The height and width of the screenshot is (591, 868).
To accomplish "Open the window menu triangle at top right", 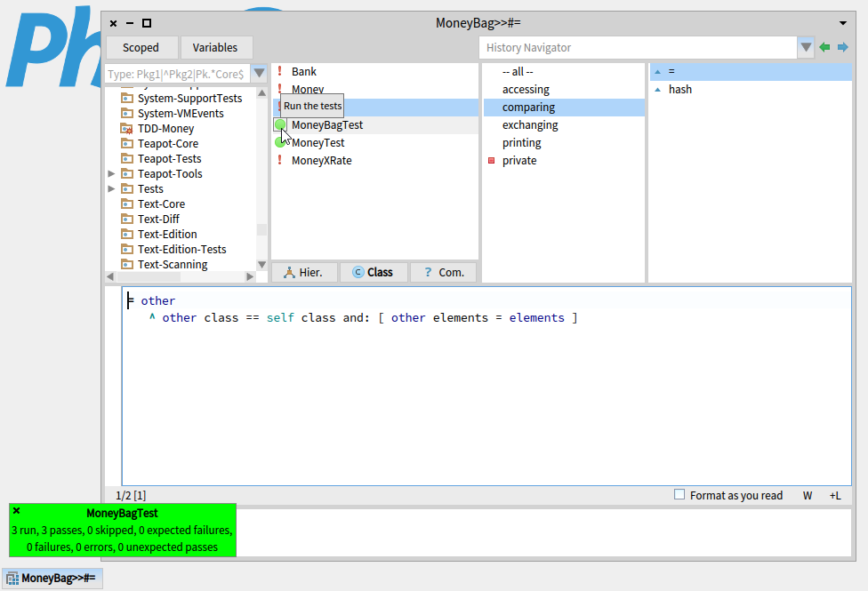I will pyautogui.click(x=842, y=23).
